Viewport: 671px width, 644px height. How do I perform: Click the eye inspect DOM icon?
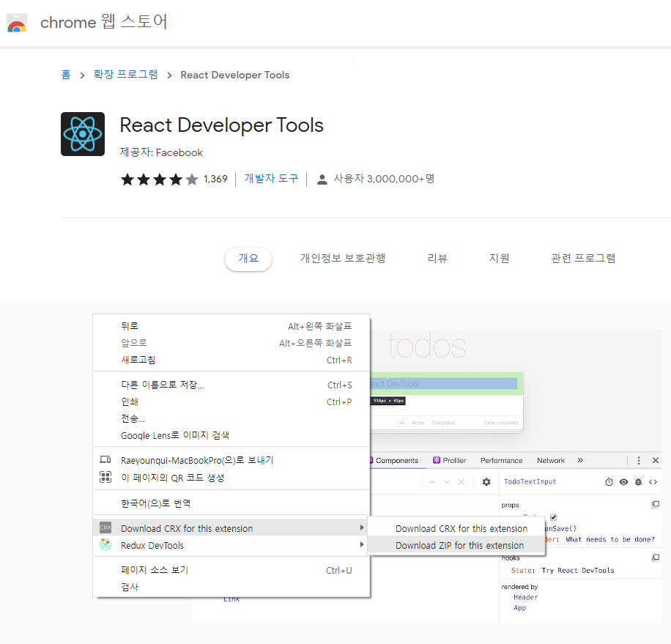click(x=623, y=482)
